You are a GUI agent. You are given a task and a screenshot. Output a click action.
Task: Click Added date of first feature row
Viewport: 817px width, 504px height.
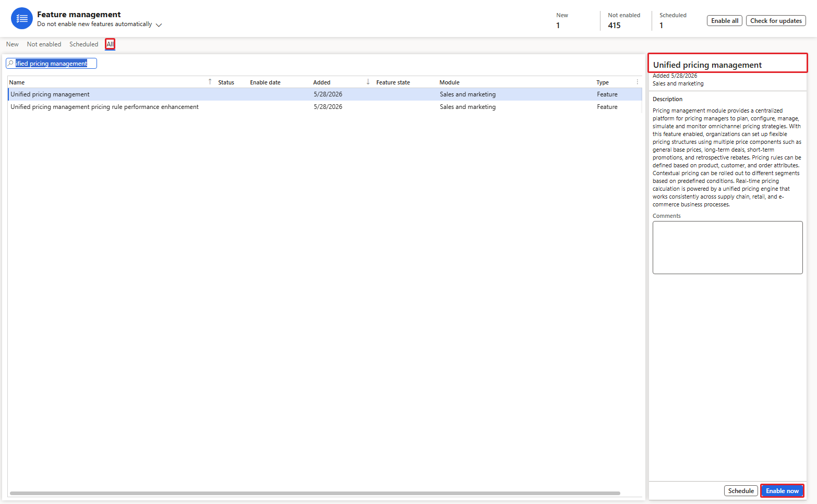[328, 94]
